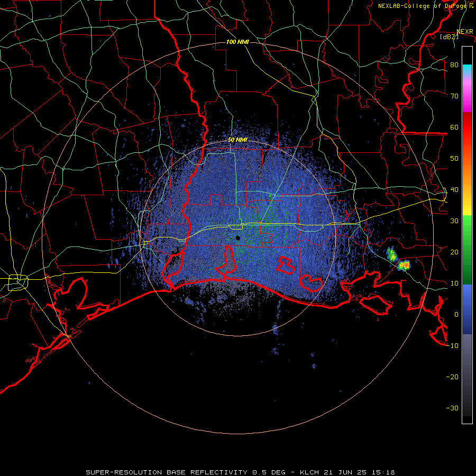Image resolution: width=476 pixels, height=476 pixels.
Task: Click the -20 value on the dBZ scale
Action: coord(452,377)
